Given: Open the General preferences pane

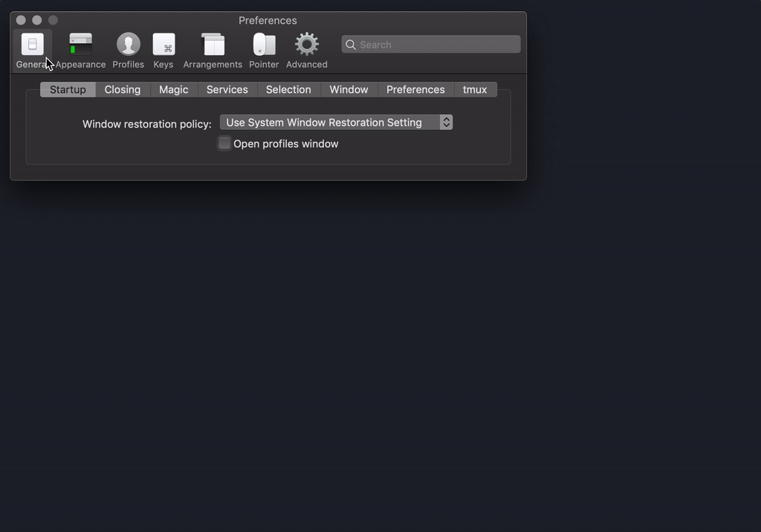Looking at the screenshot, I should (33, 45).
